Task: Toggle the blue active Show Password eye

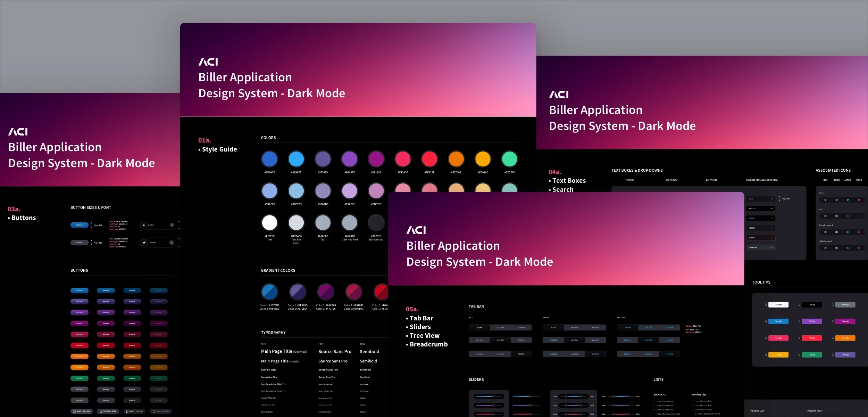Action: [x=848, y=232]
